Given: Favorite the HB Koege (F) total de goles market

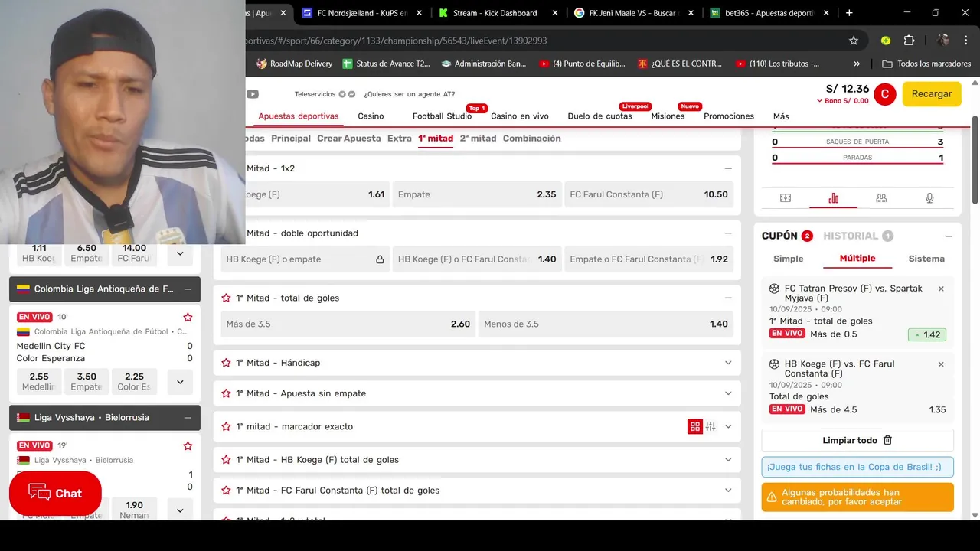Looking at the screenshot, I should point(226,460).
